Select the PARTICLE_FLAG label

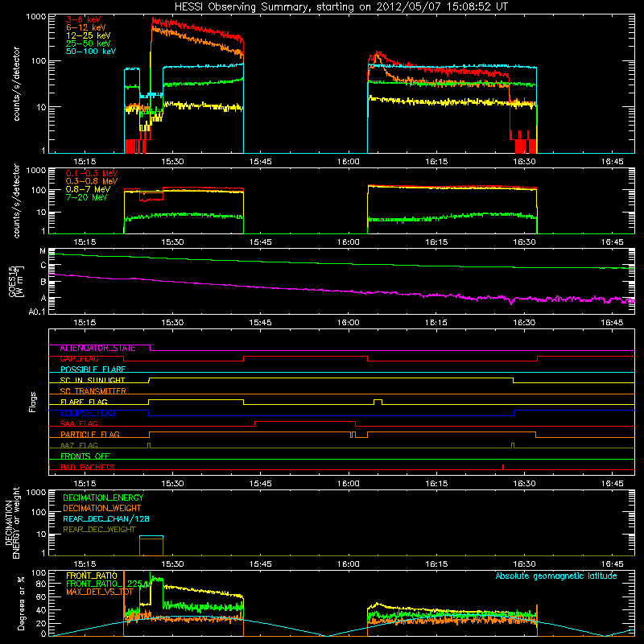90,435
